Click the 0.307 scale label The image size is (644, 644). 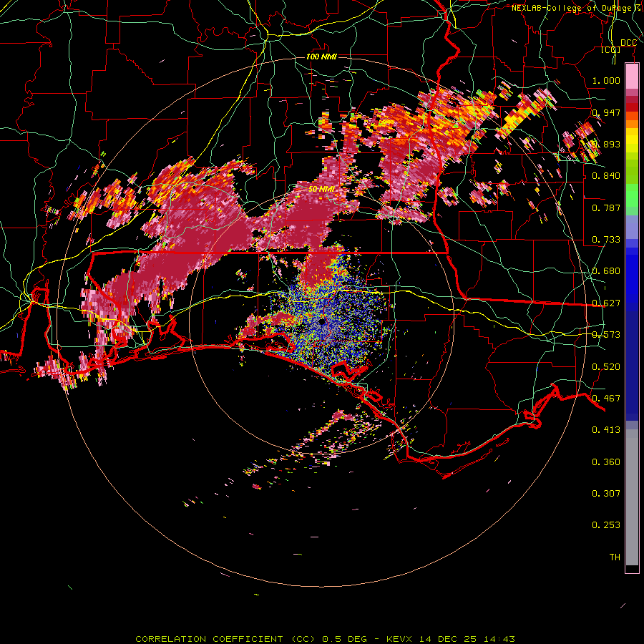606,493
